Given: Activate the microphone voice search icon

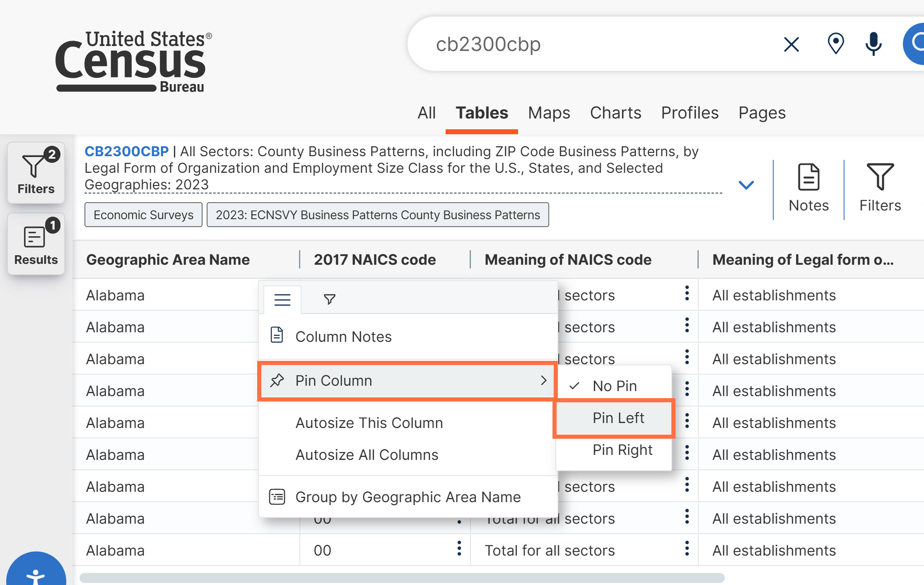Looking at the screenshot, I should [x=873, y=44].
